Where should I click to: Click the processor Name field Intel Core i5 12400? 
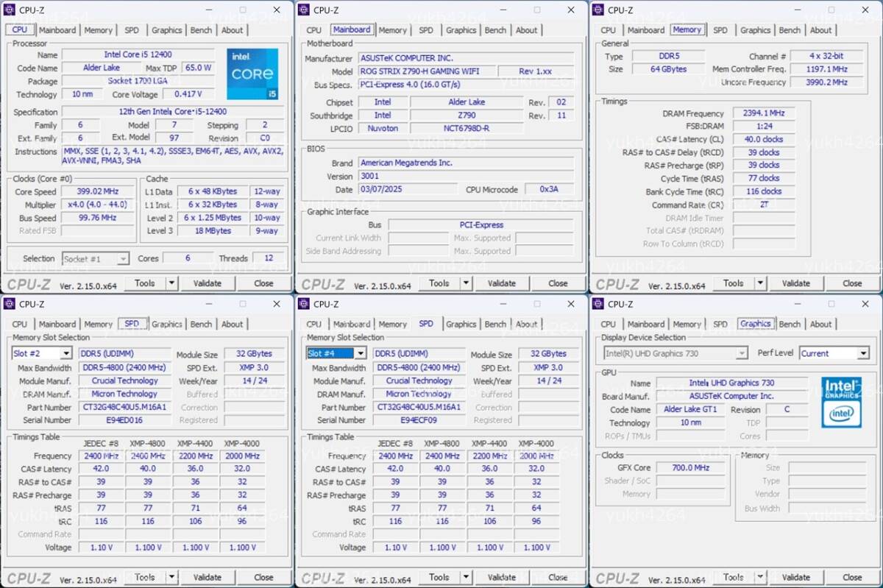click(138, 54)
